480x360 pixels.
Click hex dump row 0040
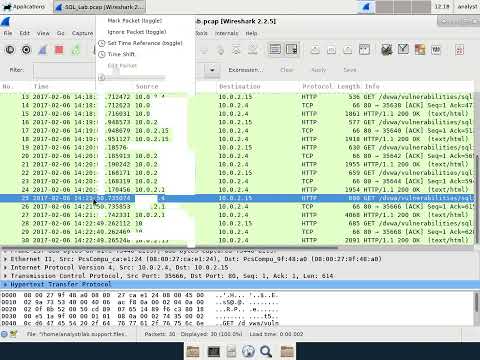click(x=139, y=323)
